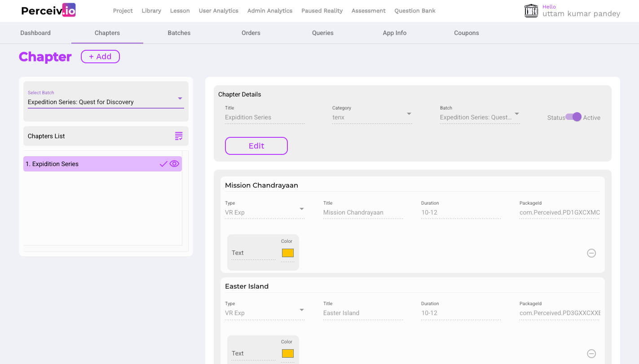Select the 1. Expidition Series chapter row

pos(102,164)
